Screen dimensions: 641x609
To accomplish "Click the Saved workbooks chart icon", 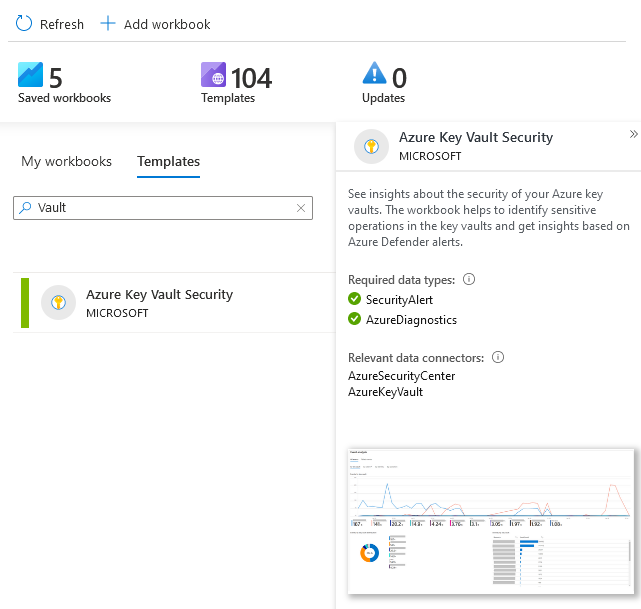I will [x=31, y=75].
